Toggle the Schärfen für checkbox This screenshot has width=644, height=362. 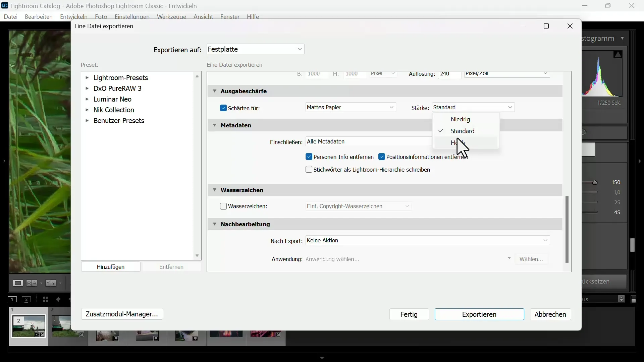tap(224, 108)
